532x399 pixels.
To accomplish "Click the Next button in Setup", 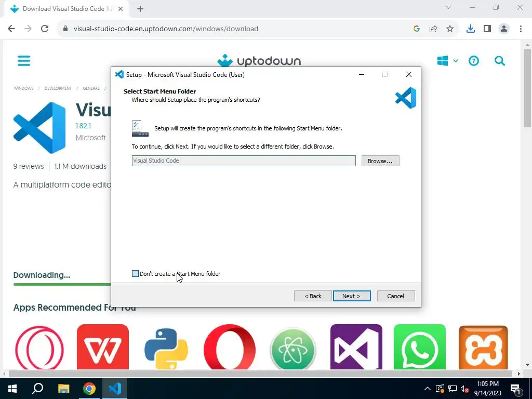I will (x=352, y=296).
